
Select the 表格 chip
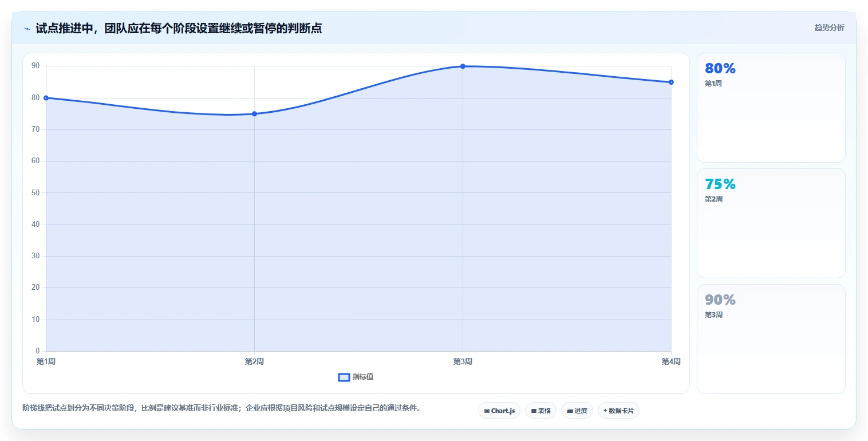(540, 411)
